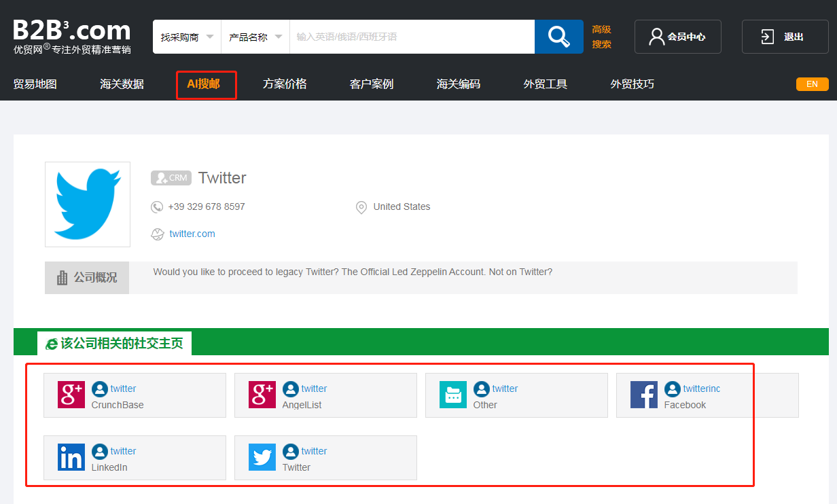Go to 外贸工具 menu
The height and width of the screenshot is (504, 837).
546,84
